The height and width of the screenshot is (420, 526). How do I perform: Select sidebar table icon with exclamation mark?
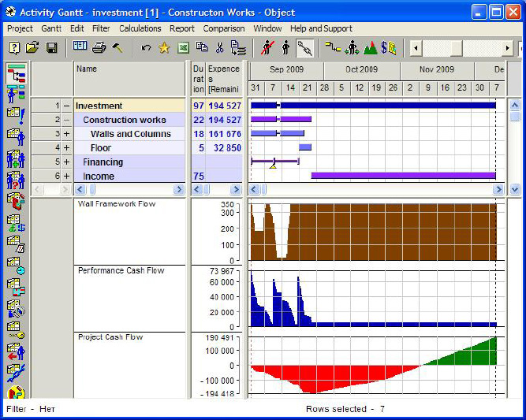16,116
